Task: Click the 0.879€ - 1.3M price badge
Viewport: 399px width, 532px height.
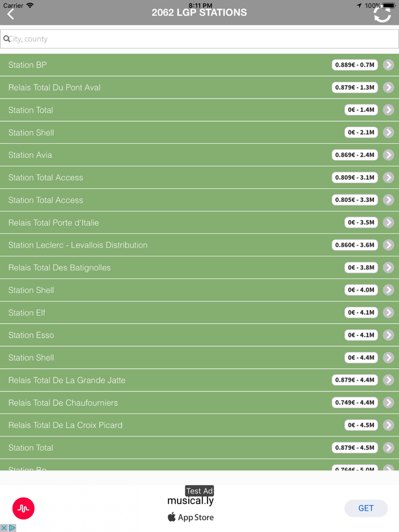Action: [x=355, y=87]
